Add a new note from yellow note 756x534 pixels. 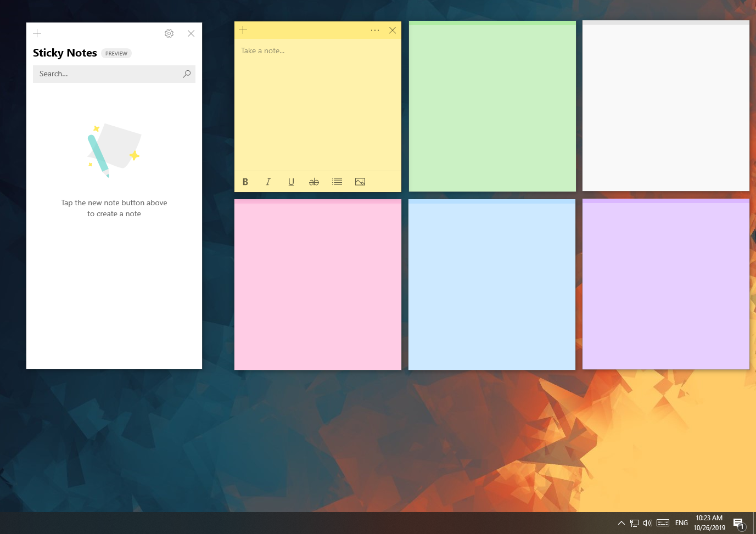(243, 30)
